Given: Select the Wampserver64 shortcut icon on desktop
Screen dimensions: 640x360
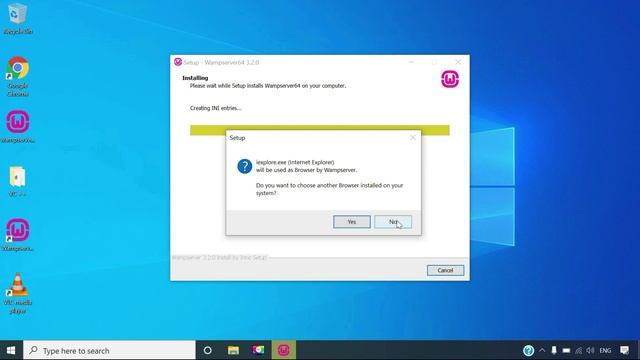Looking at the screenshot, I should click(x=18, y=235).
